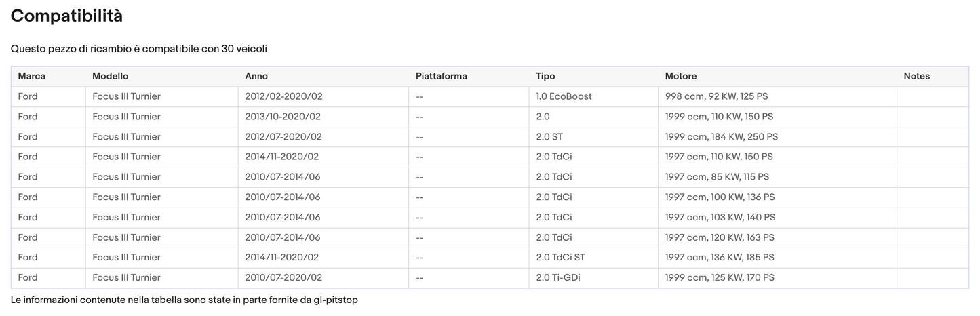This screenshot has width=980, height=316.
Task: Click the Marca column header
Action: pyautogui.click(x=32, y=77)
